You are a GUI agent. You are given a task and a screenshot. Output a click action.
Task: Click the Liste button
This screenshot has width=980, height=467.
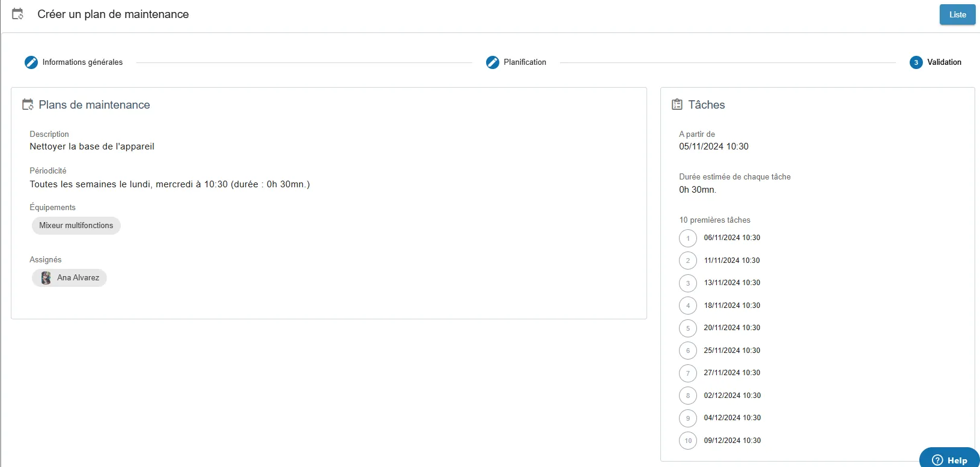tap(957, 15)
